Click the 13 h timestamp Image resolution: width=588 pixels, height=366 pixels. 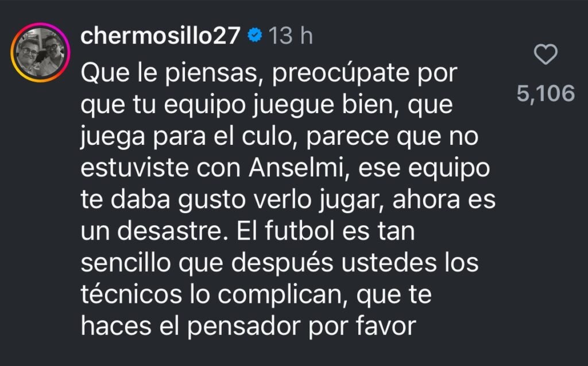pyautogui.click(x=291, y=36)
